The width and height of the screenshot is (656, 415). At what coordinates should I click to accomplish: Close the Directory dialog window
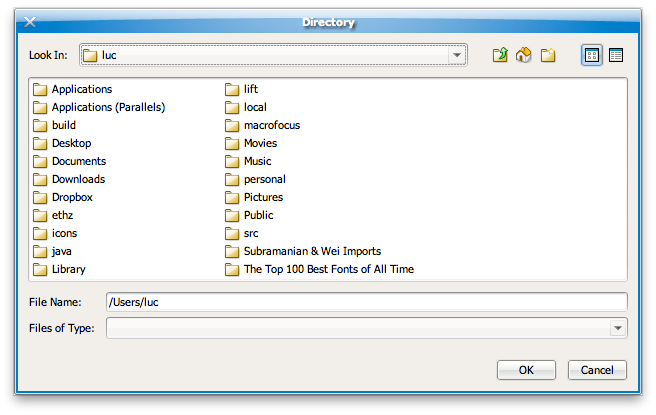click(30, 21)
